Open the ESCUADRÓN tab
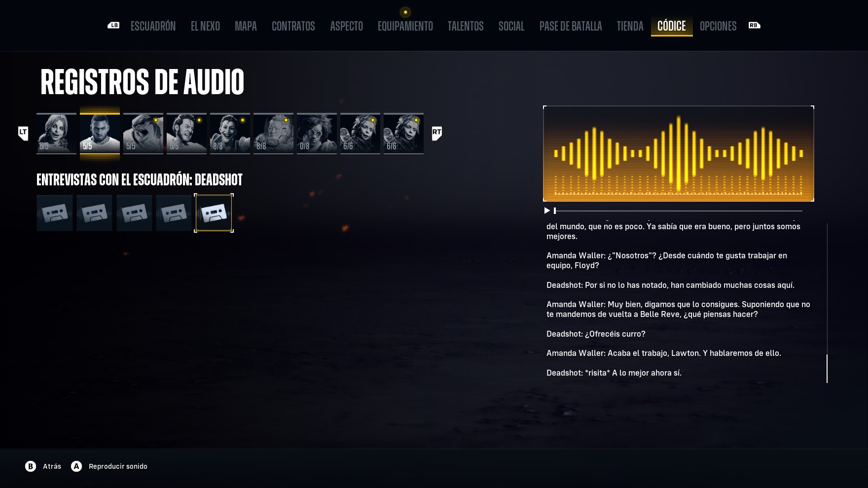 pos(153,26)
